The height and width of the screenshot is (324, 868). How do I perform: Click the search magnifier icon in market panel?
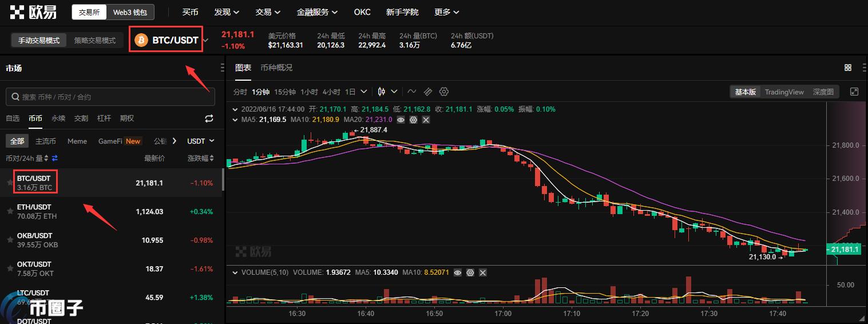pos(15,97)
